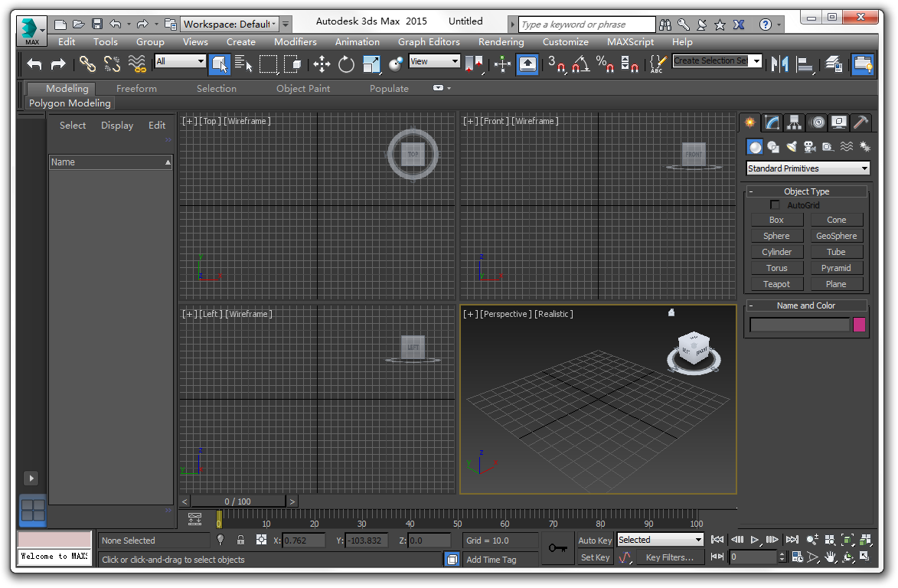Image resolution: width=898 pixels, height=588 pixels.
Task: Select the Cameras category icon
Action: tap(810, 147)
